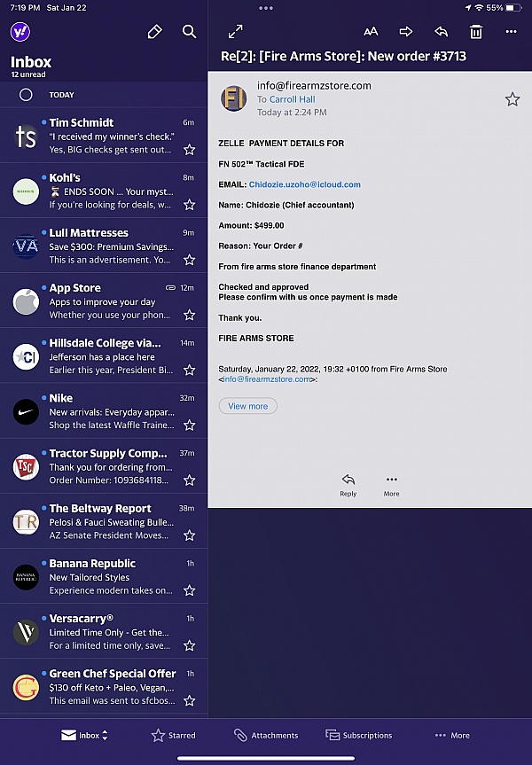Screen dimensions: 532x765
Task: Tap the compose pencil icon
Action: (x=154, y=32)
